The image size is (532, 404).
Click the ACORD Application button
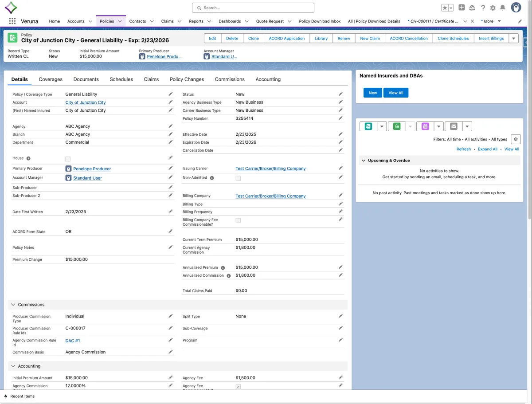point(287,39)
